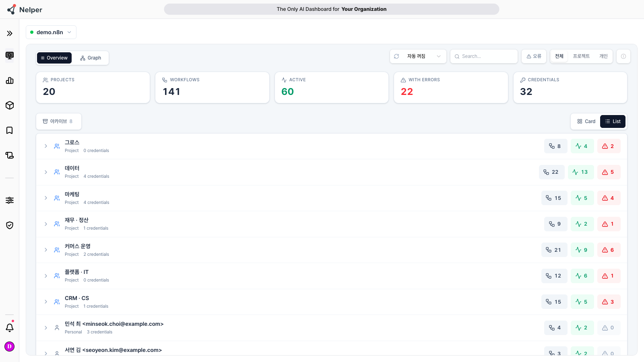Screen dimensions: 644x362
Task: Click the info circle icon
Action: (623, 56)
